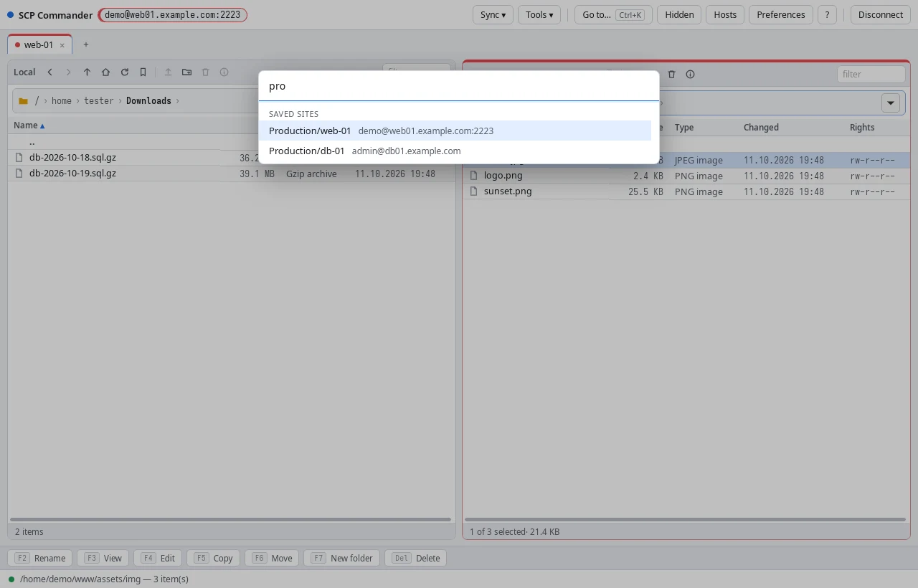Disconnect from the current session
The width and height of the screenshot is (918, 588).
click(881, 14)
